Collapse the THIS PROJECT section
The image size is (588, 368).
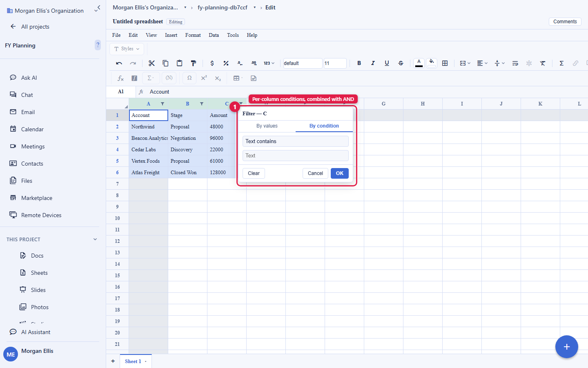(x=95, y=239)
